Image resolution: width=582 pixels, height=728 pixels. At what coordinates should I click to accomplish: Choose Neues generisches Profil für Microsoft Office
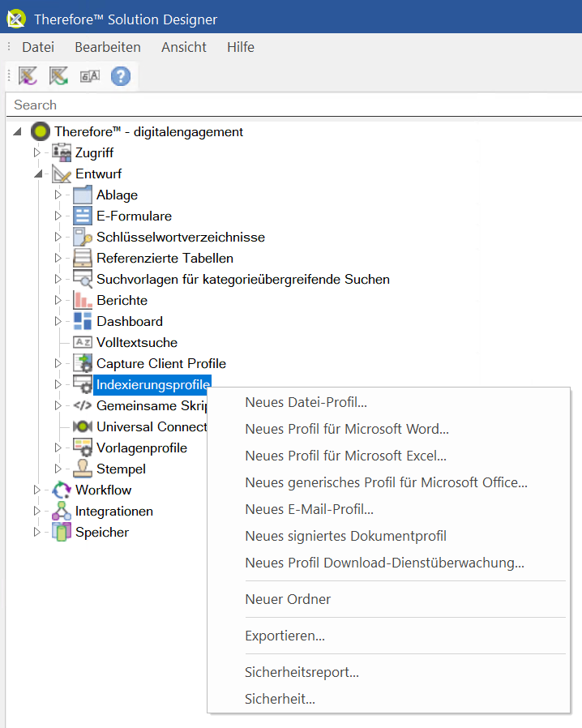(388, 482)
